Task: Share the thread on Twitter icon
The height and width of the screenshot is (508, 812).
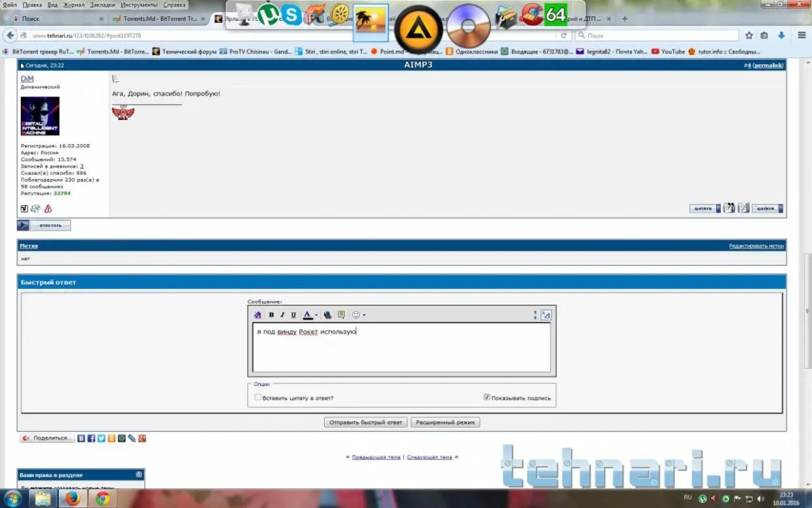Action: [x=101, y=439]
